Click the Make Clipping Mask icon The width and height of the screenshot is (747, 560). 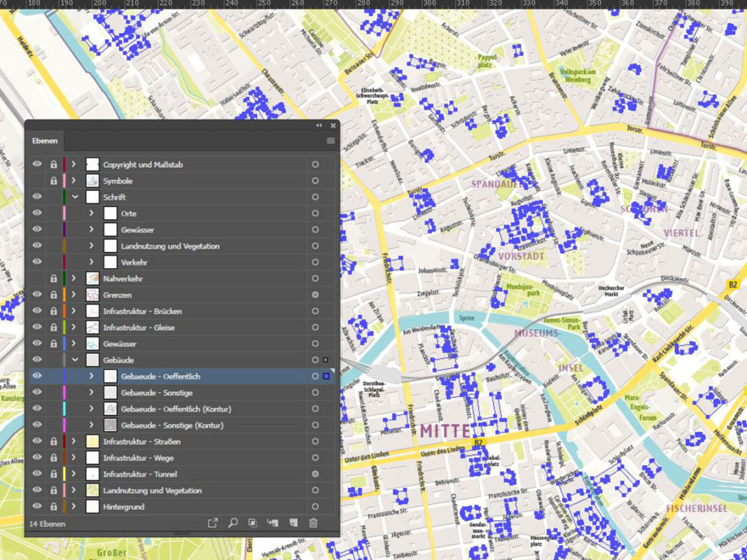tap(253, 523)
